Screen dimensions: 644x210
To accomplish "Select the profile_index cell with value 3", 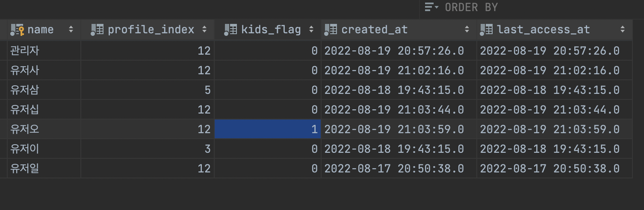I will [x=148, y=149].
